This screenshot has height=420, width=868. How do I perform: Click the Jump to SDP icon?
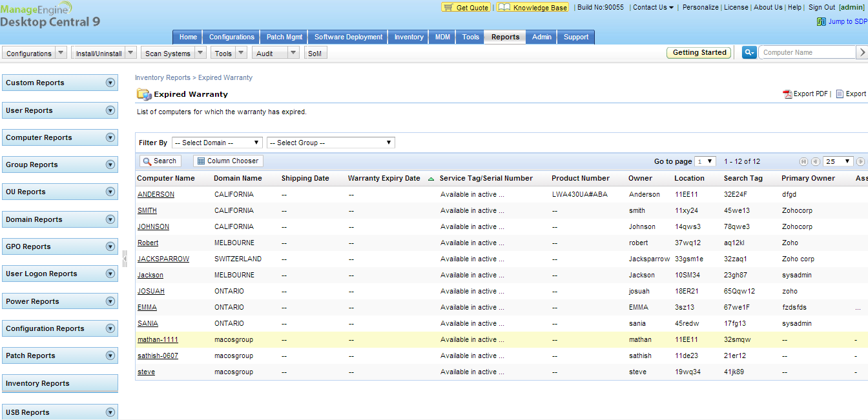pyautogui.click(x=821, y=21)
